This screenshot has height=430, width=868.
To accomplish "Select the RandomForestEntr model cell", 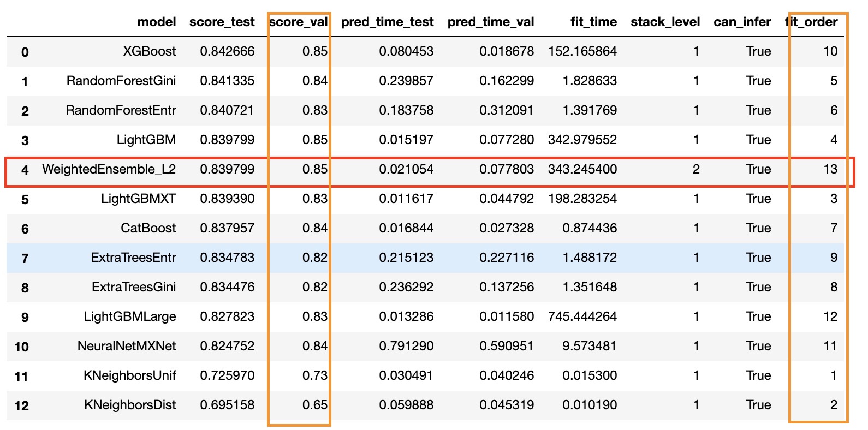I will point(121,110).
